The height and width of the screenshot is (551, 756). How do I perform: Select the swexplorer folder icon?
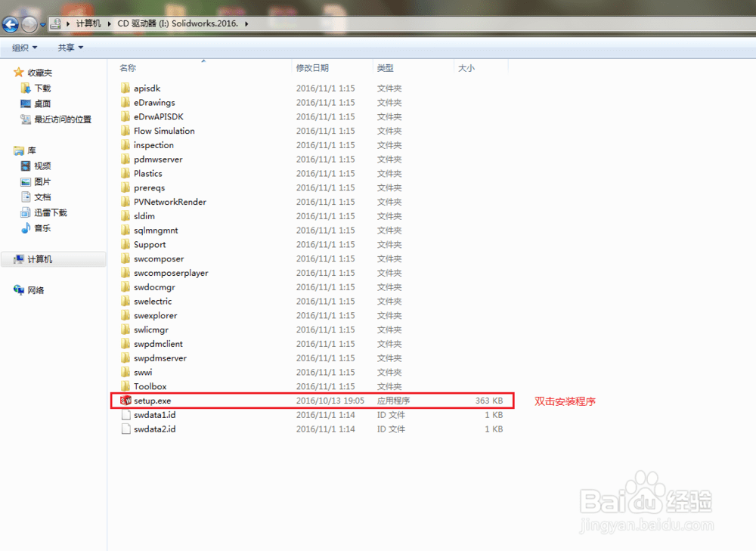click(x=125, y=315)
